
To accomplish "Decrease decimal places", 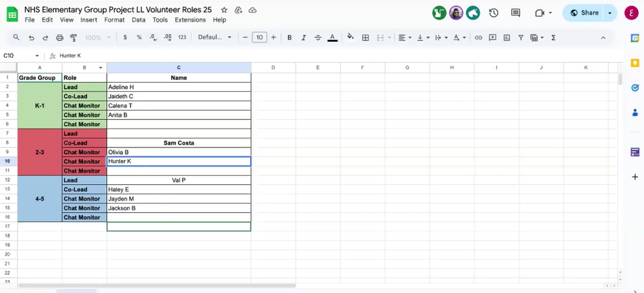I will [x=153, y=37].
